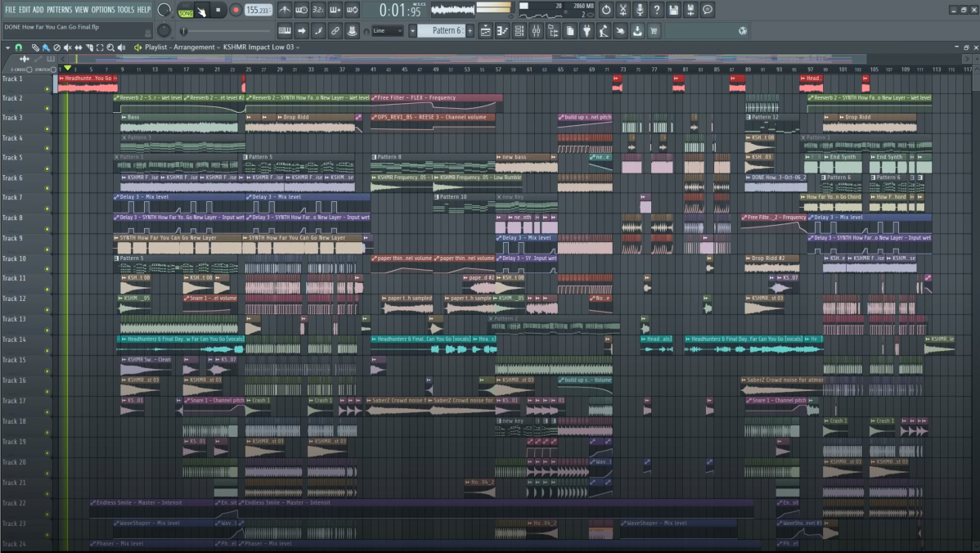
Task: Mute Track 3 using its green light
Action: point(47,128)
